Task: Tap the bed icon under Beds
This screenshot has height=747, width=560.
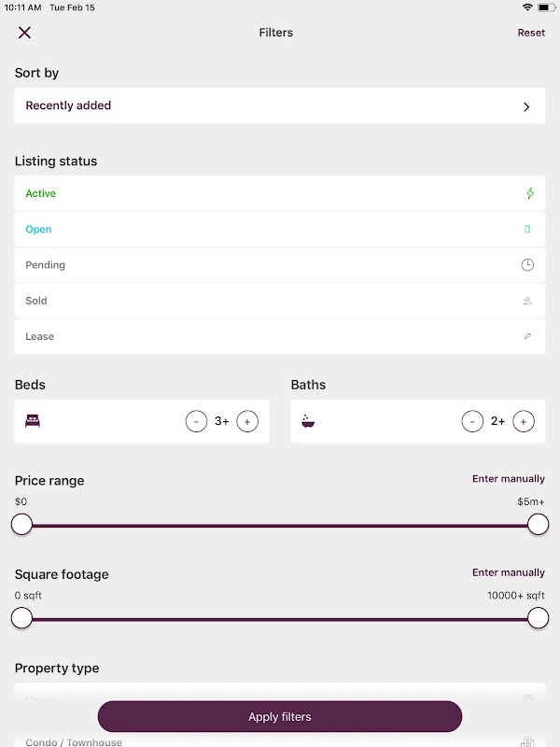Action: 33,421
